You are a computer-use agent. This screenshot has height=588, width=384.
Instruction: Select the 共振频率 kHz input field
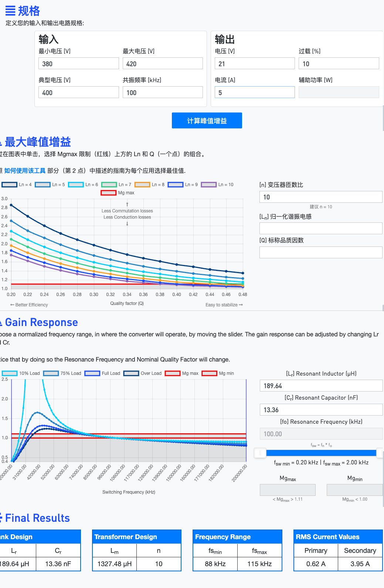[163, 93]
